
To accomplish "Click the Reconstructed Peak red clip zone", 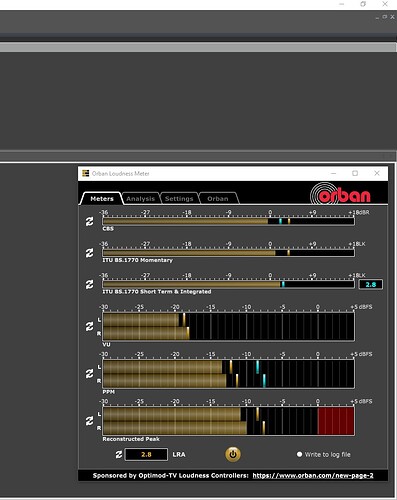I will tap(336, 421).
